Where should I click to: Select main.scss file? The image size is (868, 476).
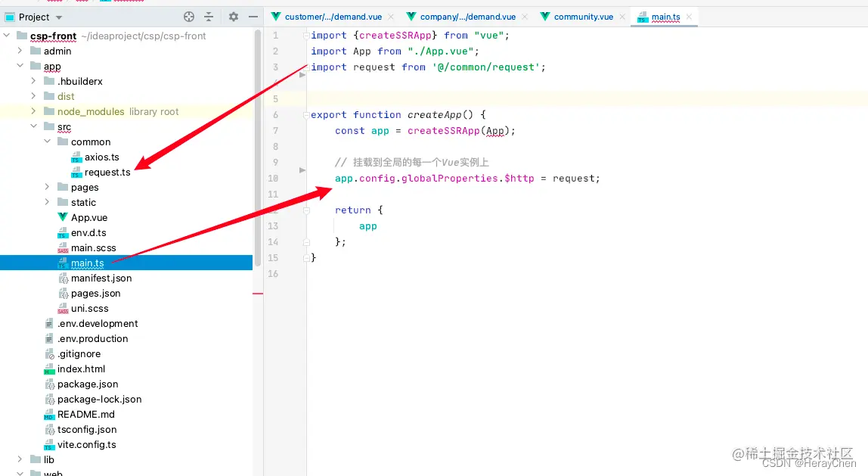(94, 247)
